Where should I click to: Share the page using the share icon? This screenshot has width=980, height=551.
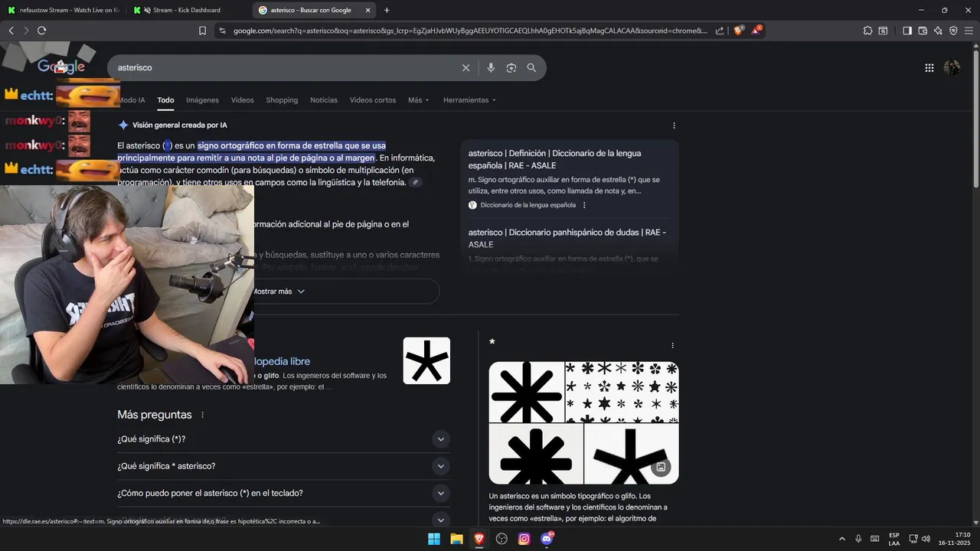tap(720, 31)
